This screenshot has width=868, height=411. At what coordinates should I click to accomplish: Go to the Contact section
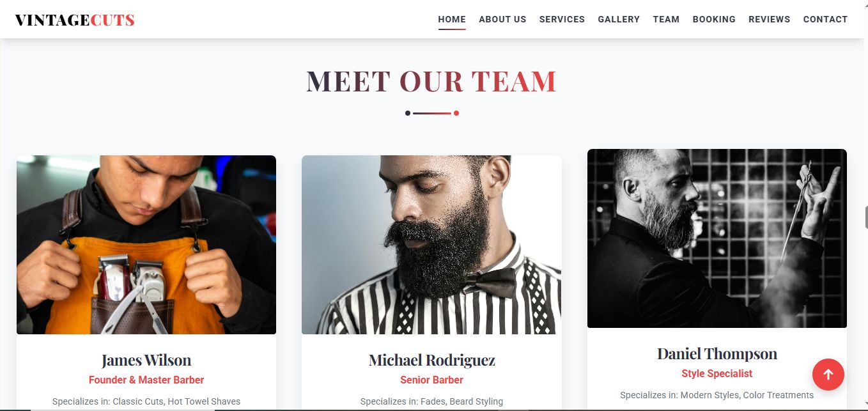pos(825,19)
